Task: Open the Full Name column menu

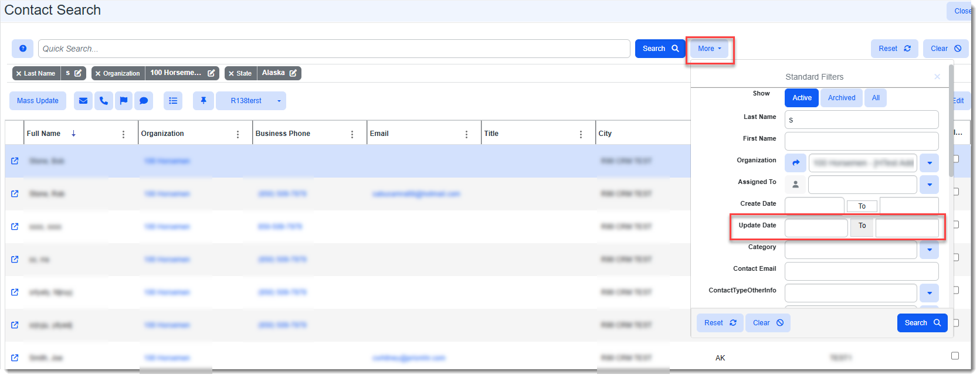Action: pyautogui.click(x=123, y=134)
